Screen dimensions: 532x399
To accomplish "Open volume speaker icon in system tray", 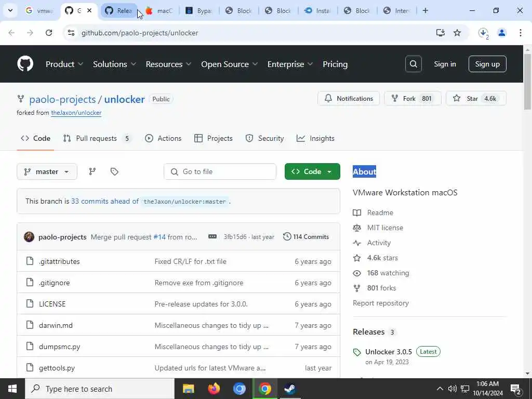I will click(452, 389).
